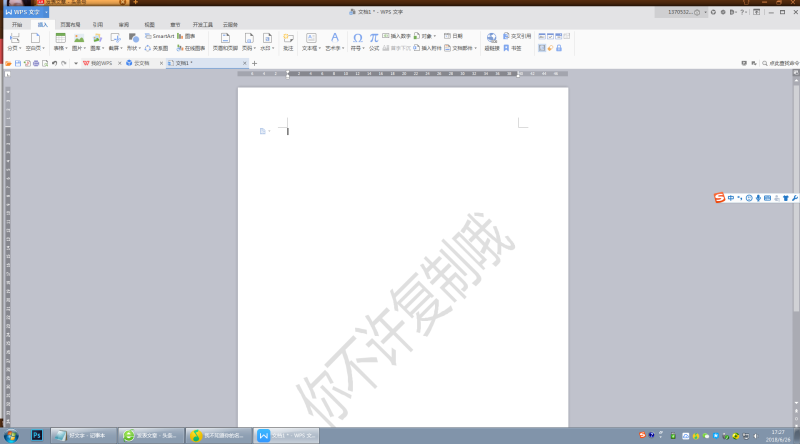This screenshot has height=444, width=800.
Task: Click 插入数字 insert number
Action: tap(397, 36)
